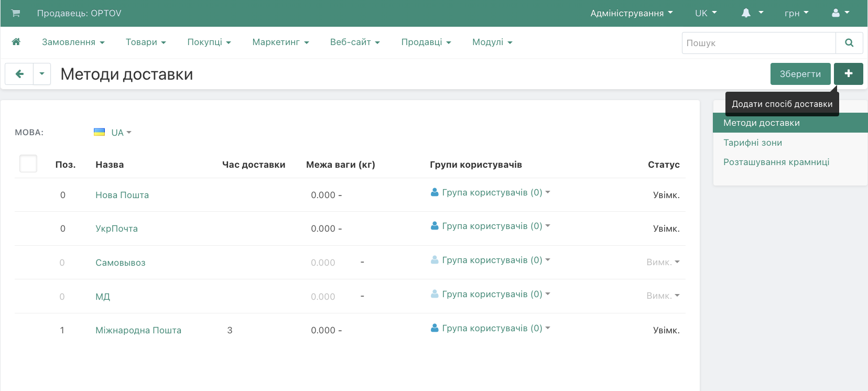Open status toggle for Самовывоз row
This screenshot has width=868, height=391.
(x=663, y=262)
